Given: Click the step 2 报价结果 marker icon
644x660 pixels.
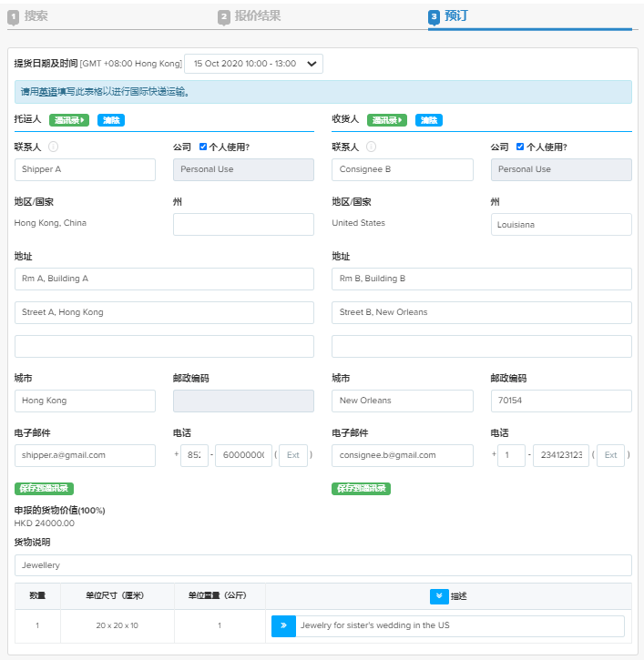Looking at the screenshot, I should (224, 17).
